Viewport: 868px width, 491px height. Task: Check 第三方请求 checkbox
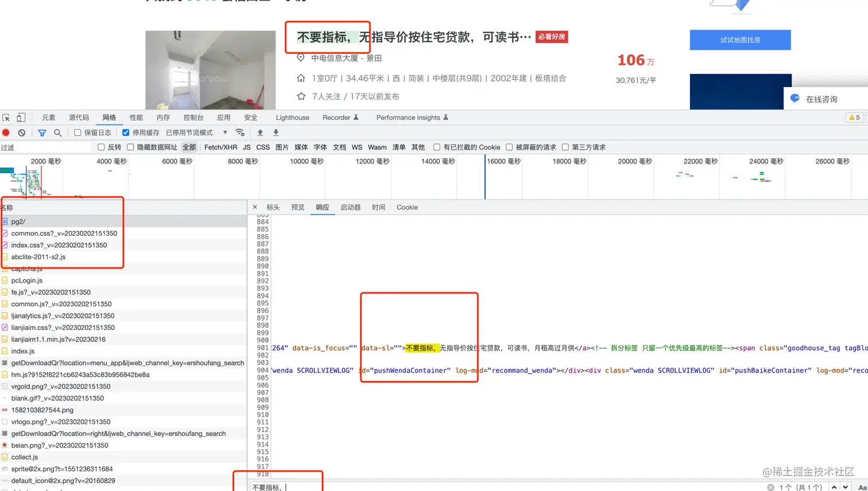[x=565, y=147]
